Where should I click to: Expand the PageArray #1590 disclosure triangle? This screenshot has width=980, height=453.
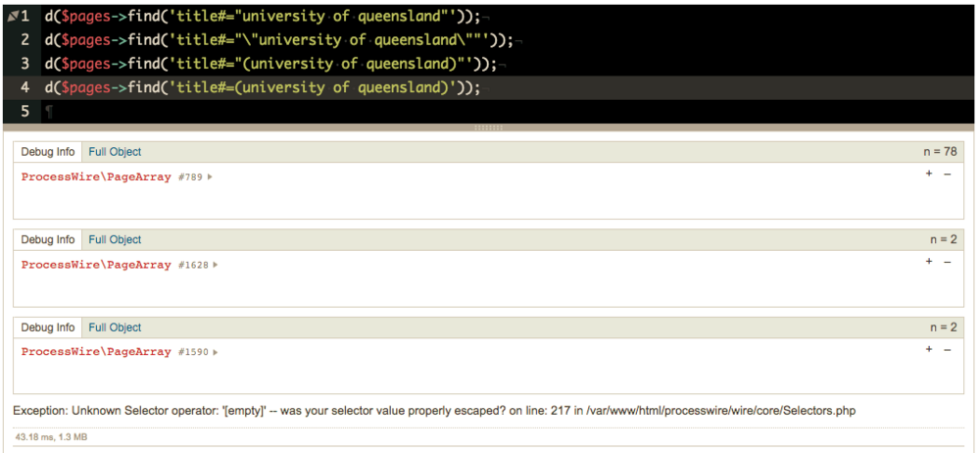[216, 352]
